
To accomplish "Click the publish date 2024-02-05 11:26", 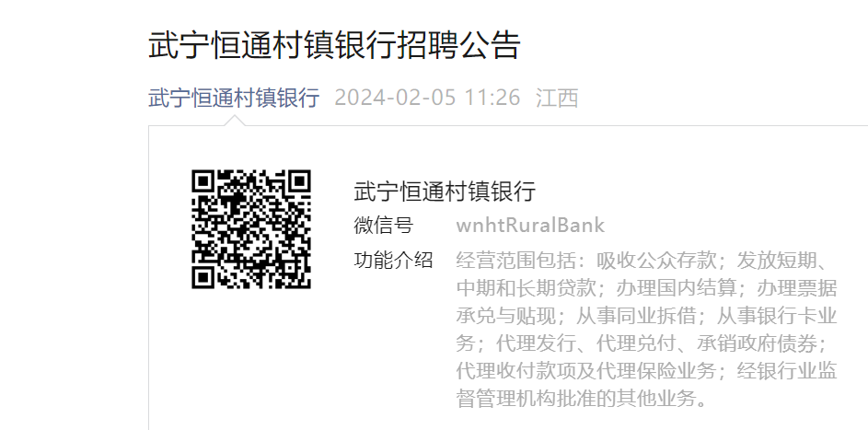I will (427, 98).
